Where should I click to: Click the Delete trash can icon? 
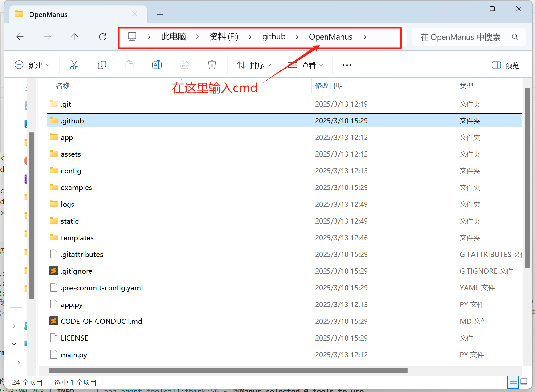point(212,65)
